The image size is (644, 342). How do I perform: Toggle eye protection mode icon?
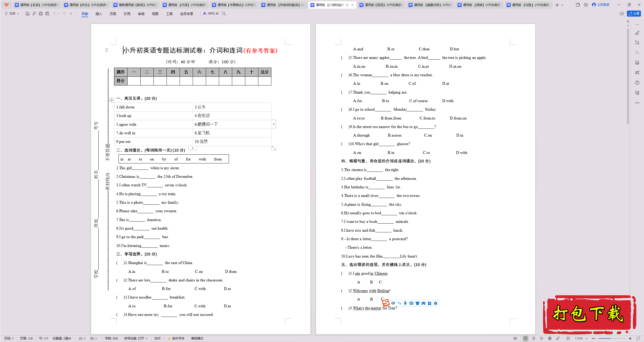point(515,338)
